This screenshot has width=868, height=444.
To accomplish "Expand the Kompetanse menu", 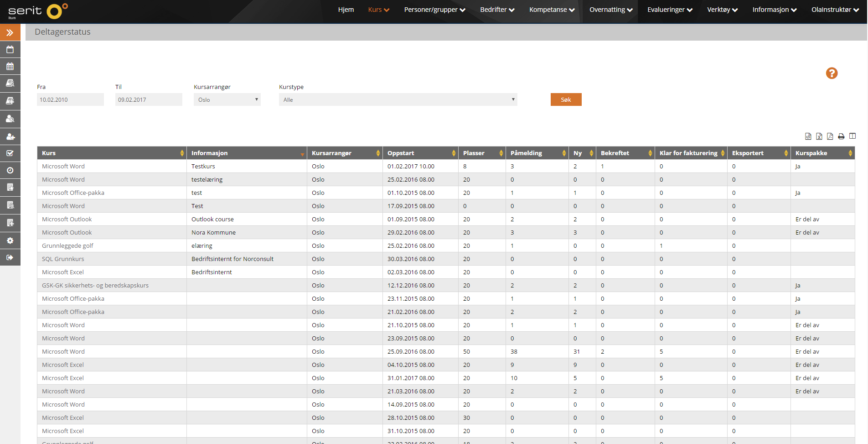I will click(552, 10).
